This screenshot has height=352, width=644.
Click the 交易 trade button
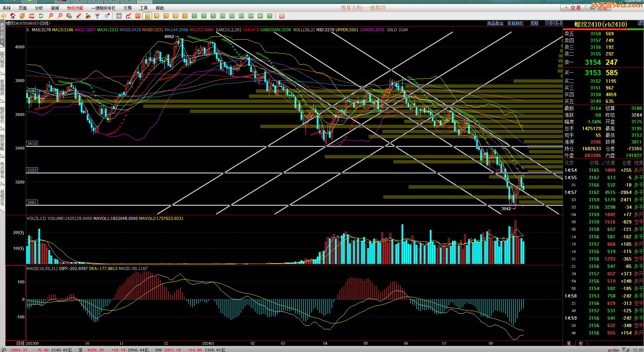573,8
